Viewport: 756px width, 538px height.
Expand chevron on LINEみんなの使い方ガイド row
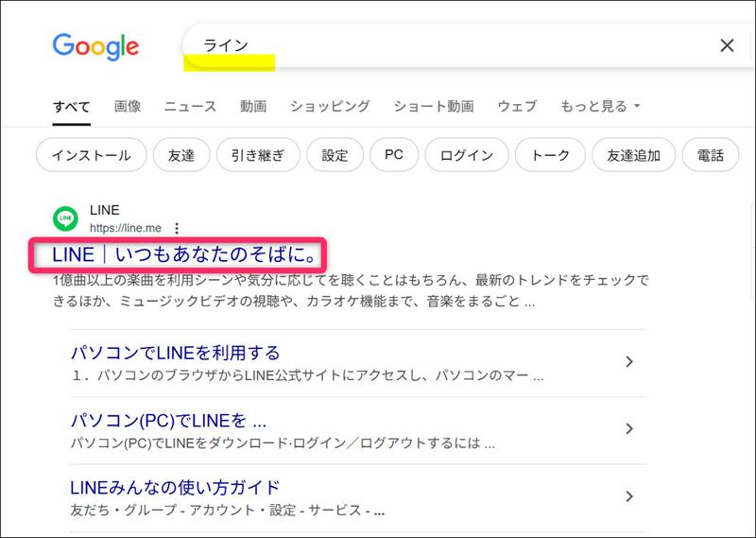pyautogui.click(x=628, y=496)
